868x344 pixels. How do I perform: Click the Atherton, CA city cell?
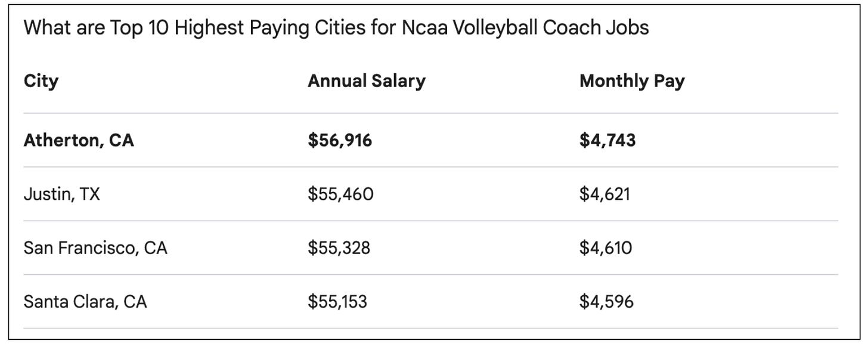tap(79, 141)
